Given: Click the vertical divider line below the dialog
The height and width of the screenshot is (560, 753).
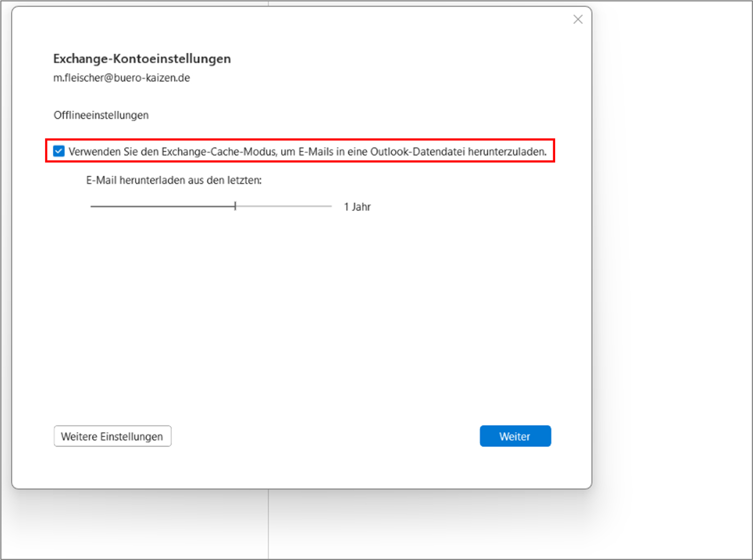Looking at the screenshot, I should (269, 524).
